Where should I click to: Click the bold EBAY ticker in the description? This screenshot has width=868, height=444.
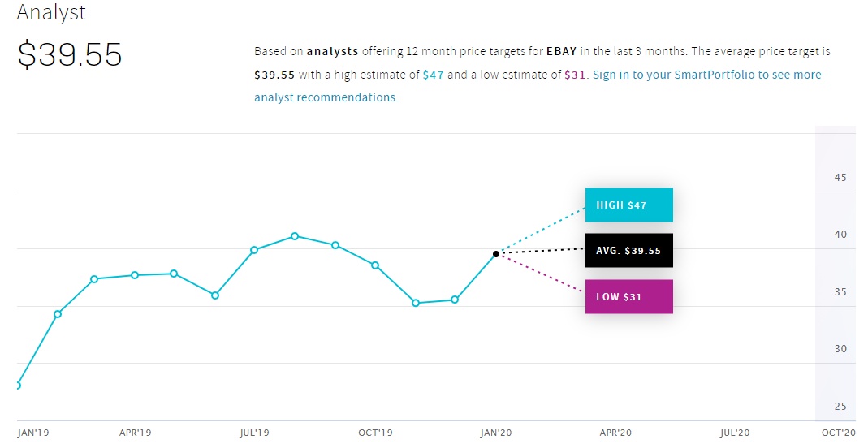pos(561,51)
